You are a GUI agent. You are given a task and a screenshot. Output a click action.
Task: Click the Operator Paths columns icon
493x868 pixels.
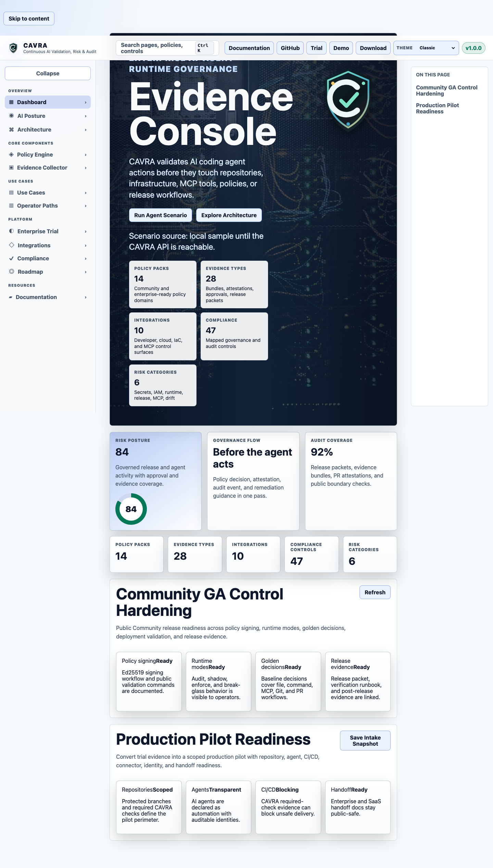tap(11, 206)
